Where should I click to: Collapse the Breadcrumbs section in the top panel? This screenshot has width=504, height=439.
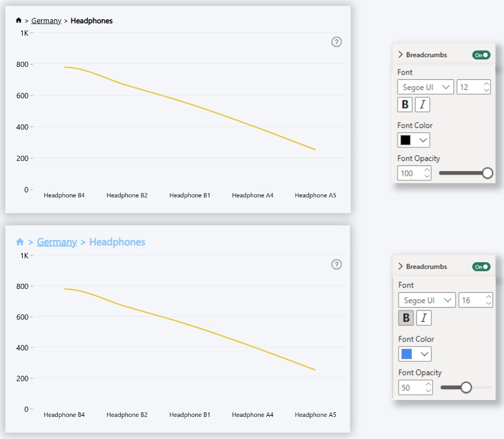tap(400, 54)
